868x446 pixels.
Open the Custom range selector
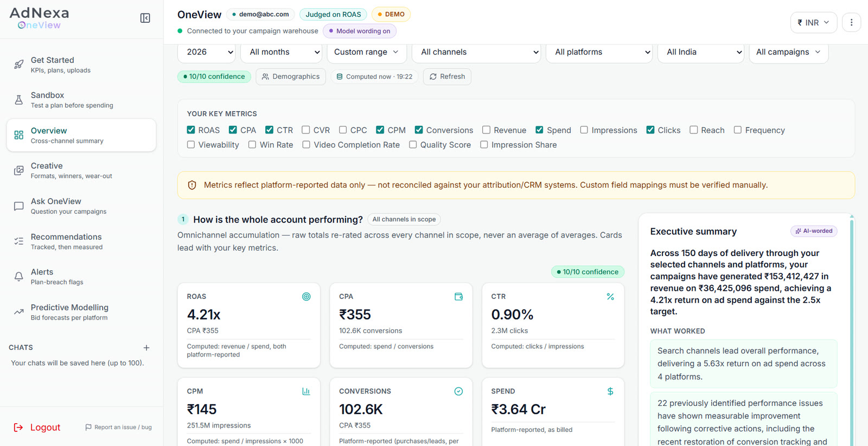click(366, 52)
